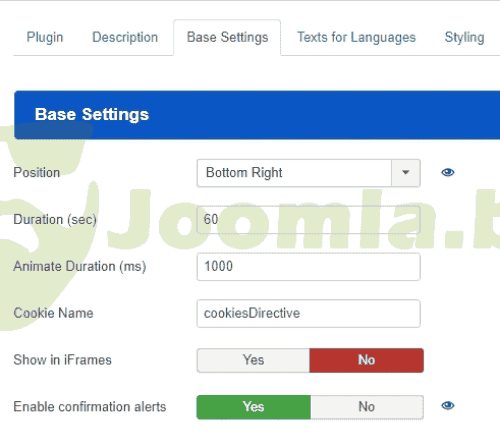Switch to the Description tab

coord(125,37)
